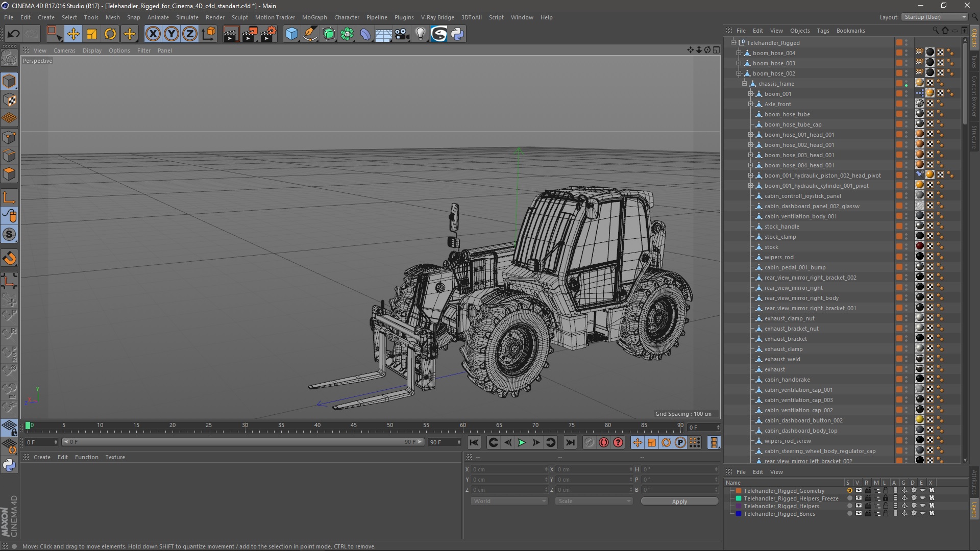Toggle the Y axis lock
The width and height of the screenshot is (980, 551).
click(x=171, y=34)
